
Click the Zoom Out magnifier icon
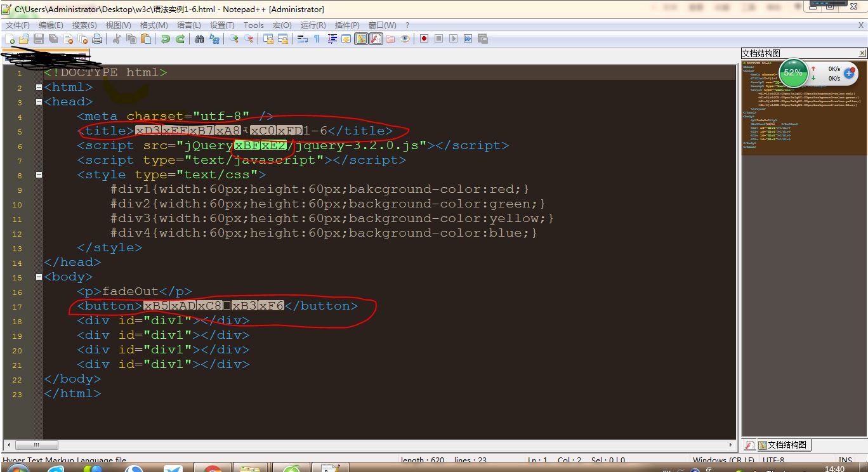pos(249,39)
